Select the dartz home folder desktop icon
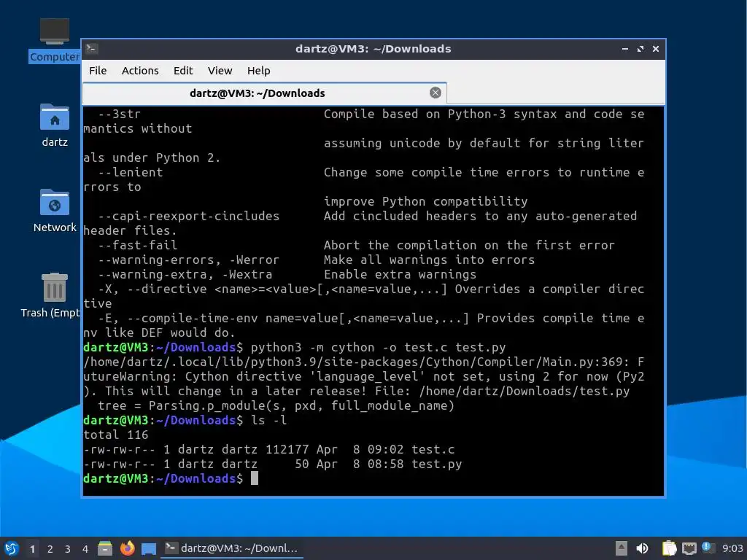Screen dimensions: 747x560 coord(54,125)
